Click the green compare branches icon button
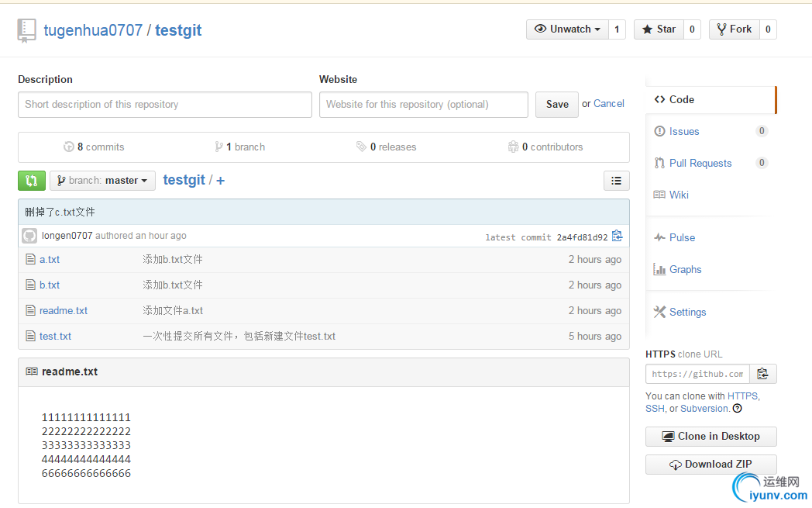The width and height of the screenshot is (812, 508). coord(31,181)
